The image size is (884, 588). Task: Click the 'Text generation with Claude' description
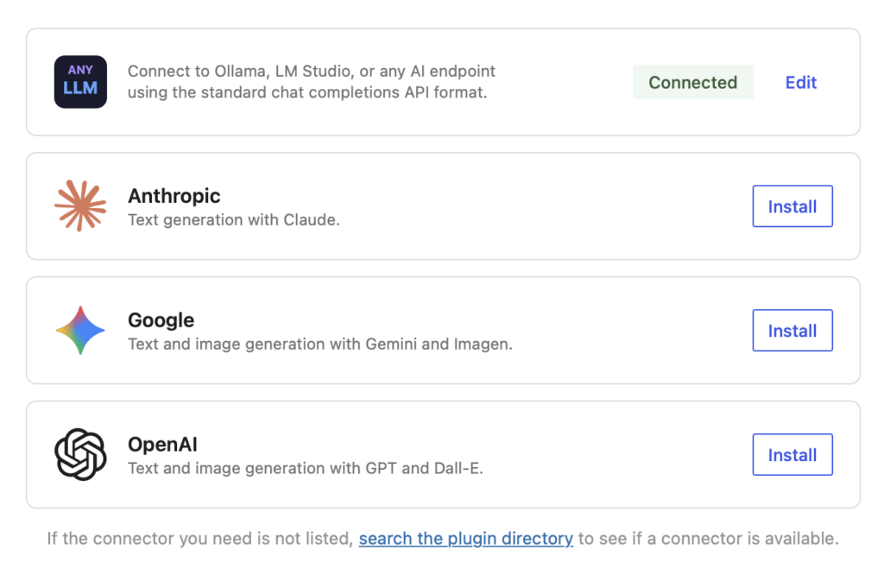click(233, 220)
